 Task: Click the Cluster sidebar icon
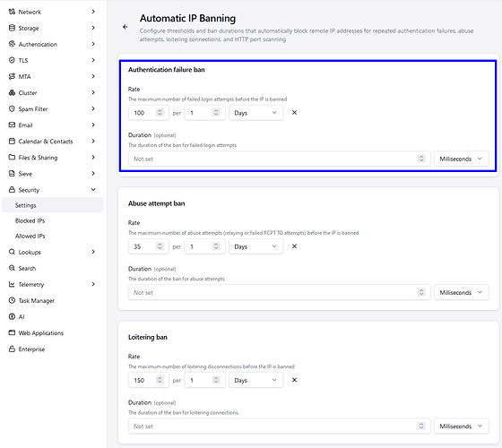[x=12, y=92]
